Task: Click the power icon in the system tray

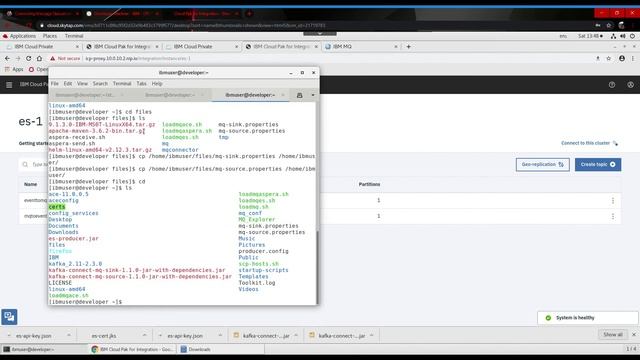Action: click(x=632, y=36)
